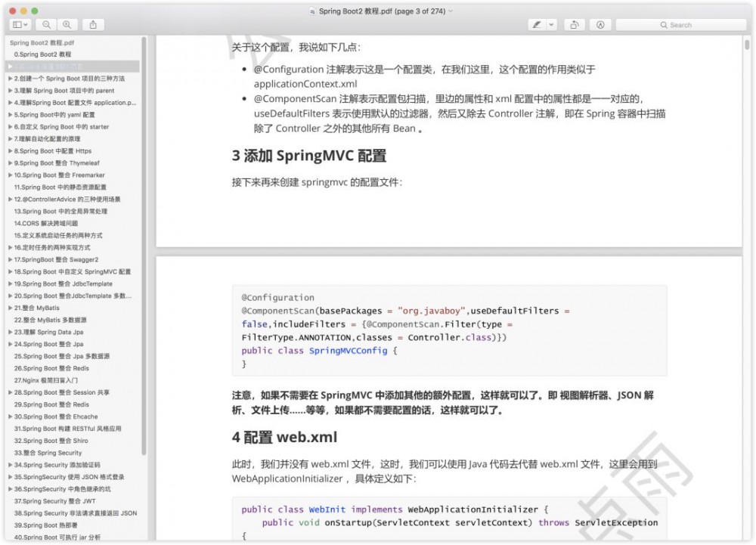Open the document title dropdown in titlebar
Viewport: 756px width, 545px height.
pos(451,11)
